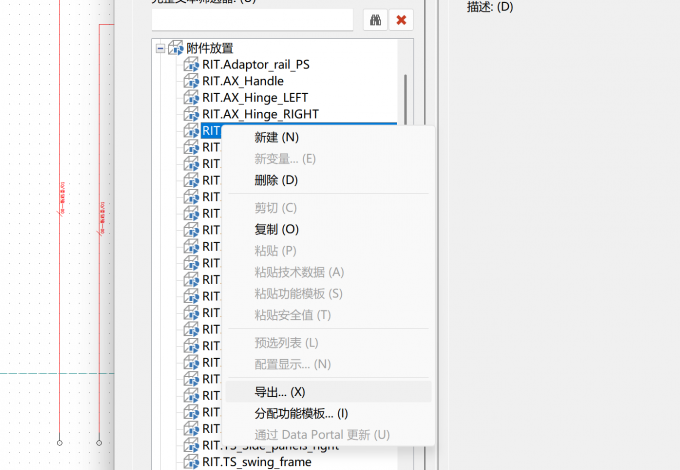Click the red X clear filter button

click(x=401, y=20)
